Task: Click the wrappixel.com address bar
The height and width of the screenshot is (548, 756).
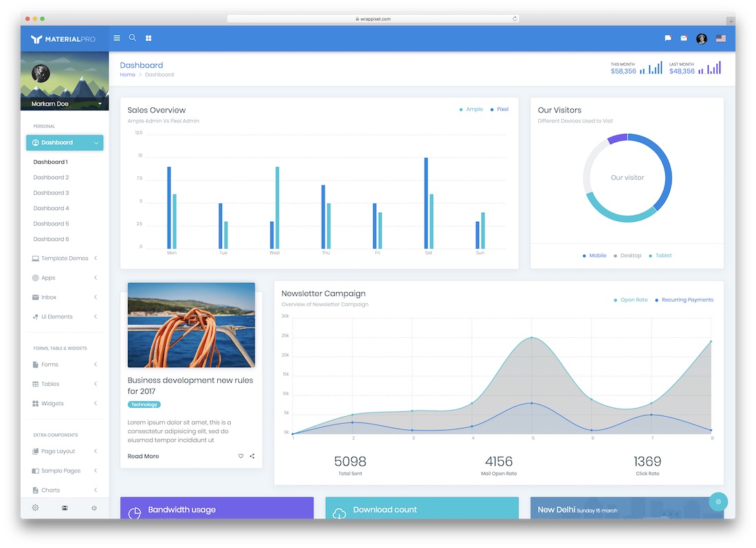Action: (x=373, y=19)
